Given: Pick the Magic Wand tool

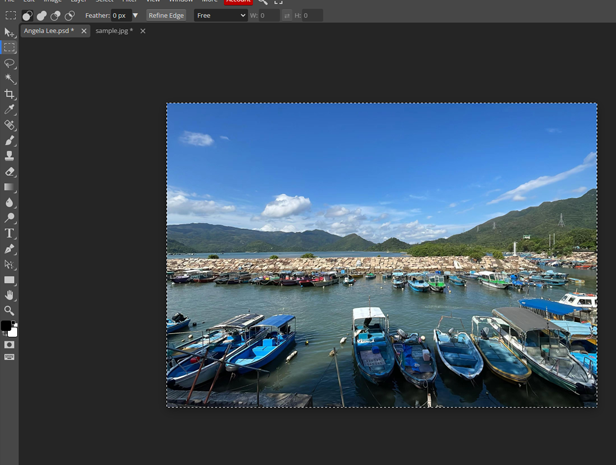Looking at the screenshot, I should pyautogui.click(x=9, y=78).
